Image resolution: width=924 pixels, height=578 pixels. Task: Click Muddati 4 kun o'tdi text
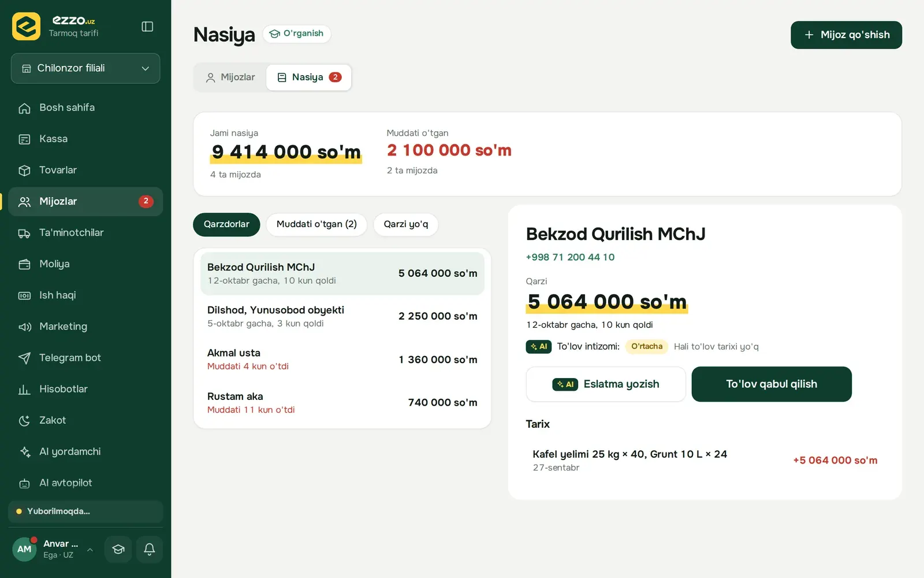pyautogui.click(x=248, y=366)
